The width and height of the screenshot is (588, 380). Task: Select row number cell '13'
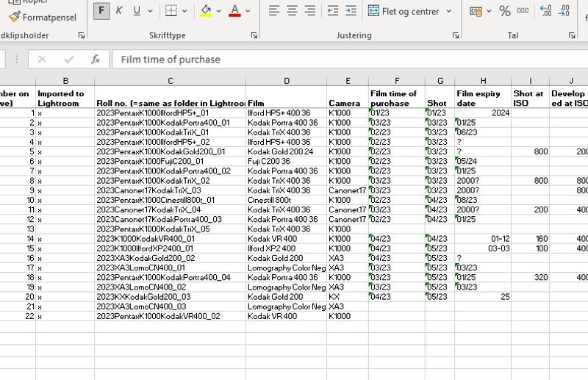click(x=18, y=229)
